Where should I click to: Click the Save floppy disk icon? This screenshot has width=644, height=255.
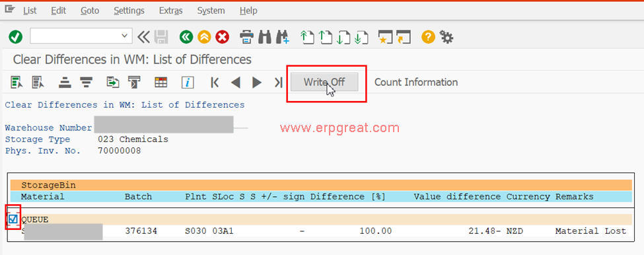(x=161, y=38)
